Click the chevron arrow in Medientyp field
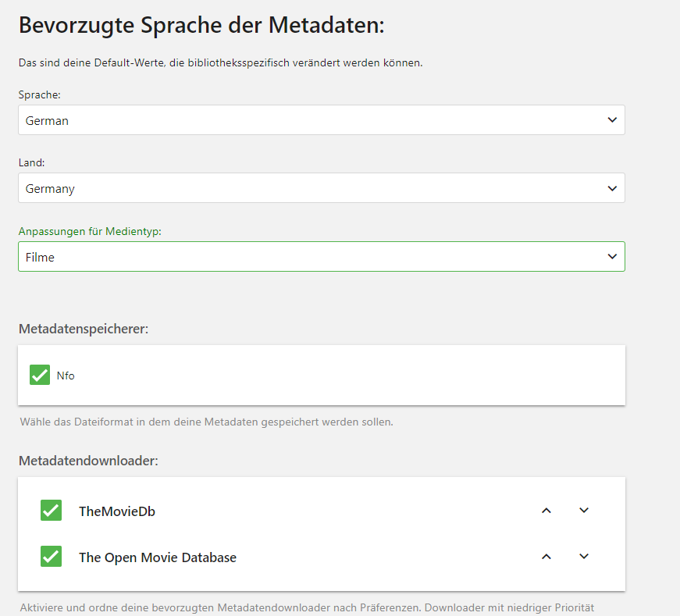The height and width of the screenshot is (616, 680). (612, 256)
